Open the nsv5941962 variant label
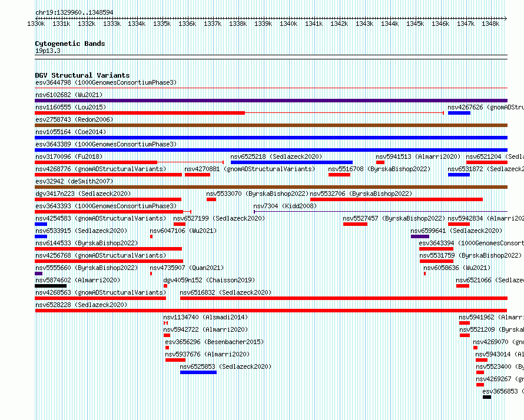Image resolution: width=524 pixels, height=420 pixels. pos(491,317)
